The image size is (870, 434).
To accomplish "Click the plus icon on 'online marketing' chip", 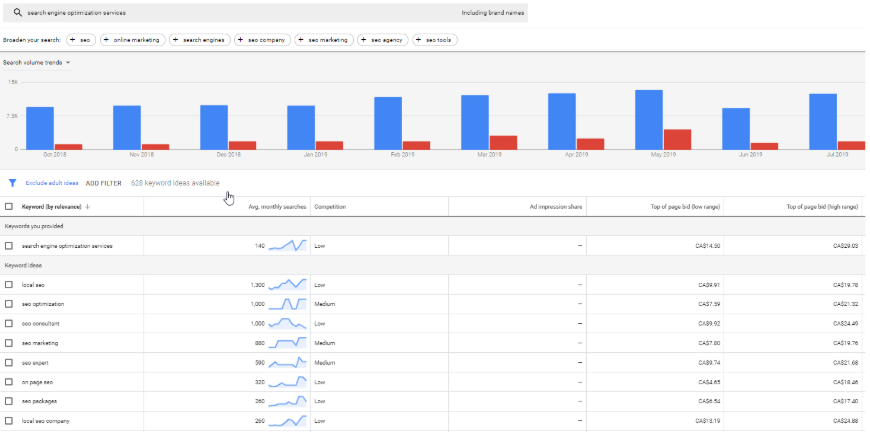I will click(107, 40).
